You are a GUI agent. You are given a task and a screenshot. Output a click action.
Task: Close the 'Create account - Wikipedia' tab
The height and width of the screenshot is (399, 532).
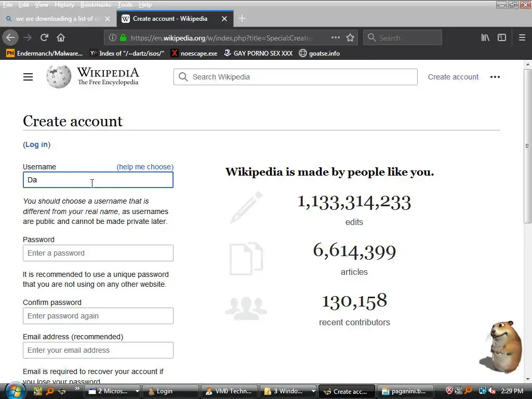(x=224, y=19)
